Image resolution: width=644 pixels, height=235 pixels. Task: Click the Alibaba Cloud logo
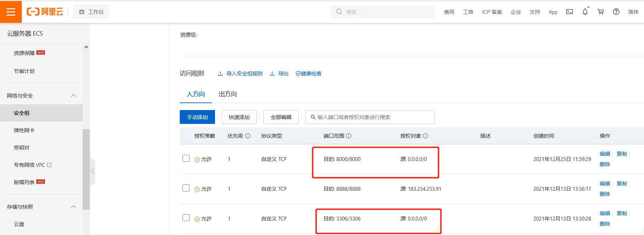(45, 12)
